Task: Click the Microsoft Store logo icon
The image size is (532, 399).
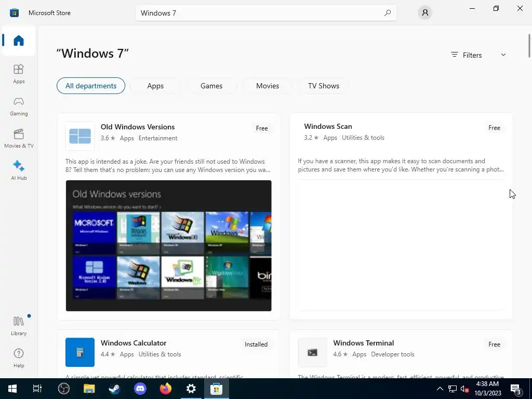Action: click(x=14, y=13)
